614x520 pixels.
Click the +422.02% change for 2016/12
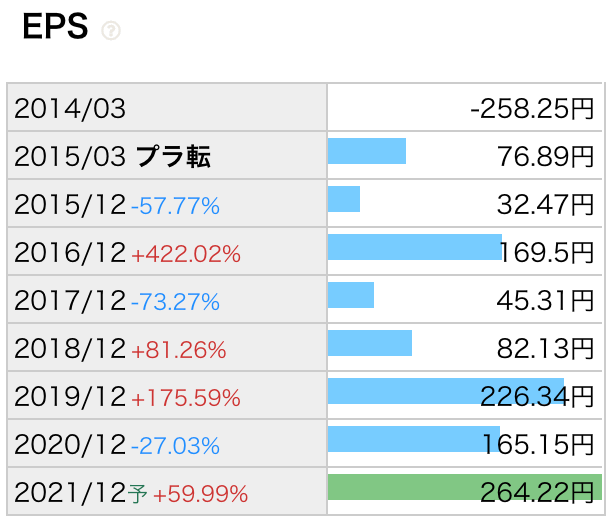pos(186,253)
